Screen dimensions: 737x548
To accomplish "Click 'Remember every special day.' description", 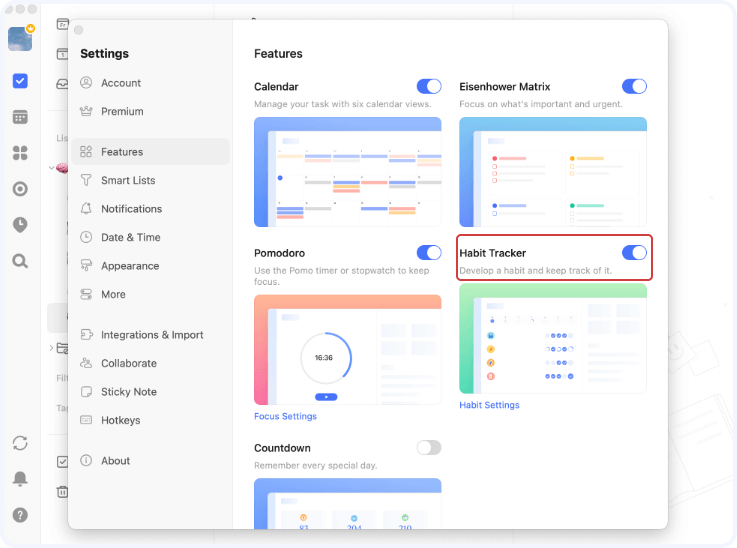I will 315,465.
